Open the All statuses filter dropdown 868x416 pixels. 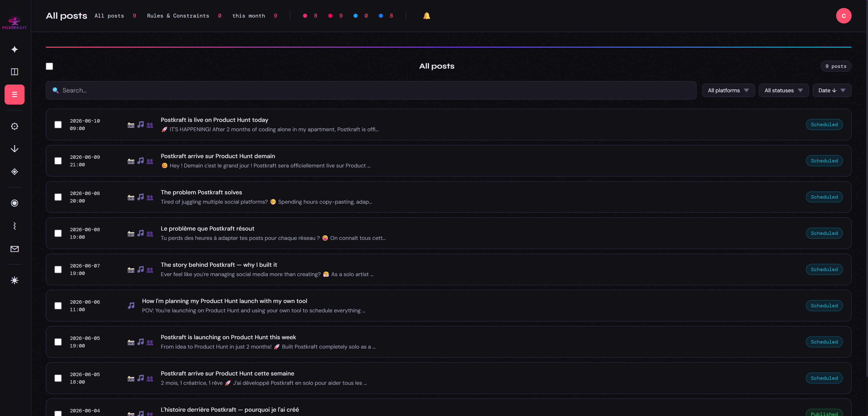(783, 90)
